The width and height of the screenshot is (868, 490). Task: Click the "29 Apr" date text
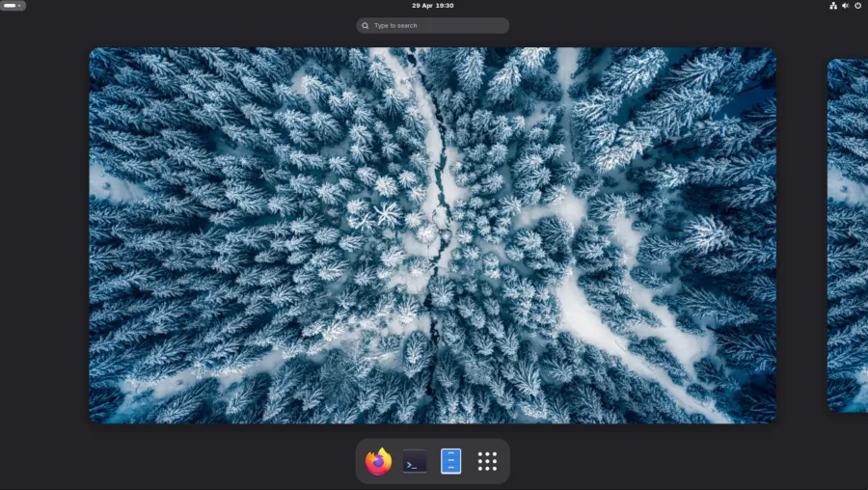point(422,6)
